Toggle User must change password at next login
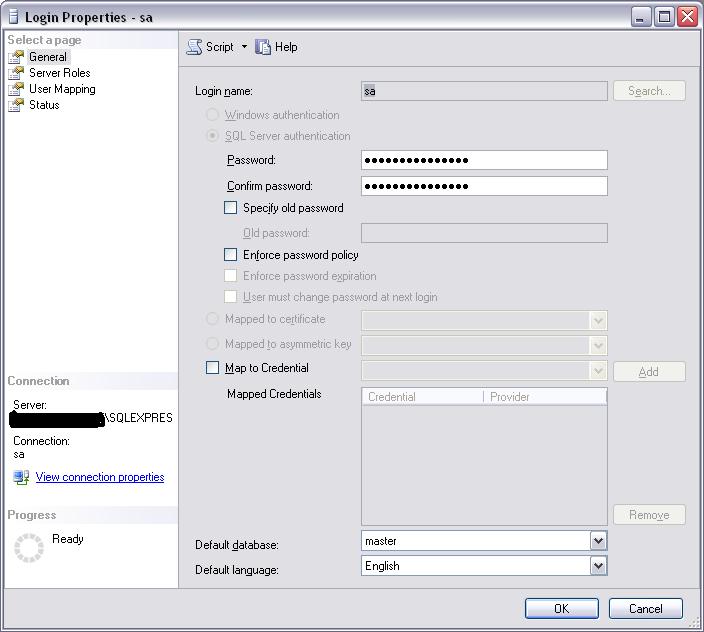Screen dimensions: 704x632 coord(230,296)
